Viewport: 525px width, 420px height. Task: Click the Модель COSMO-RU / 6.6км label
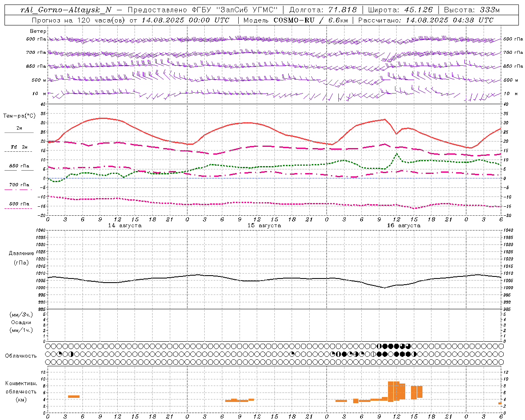click(x=296, y=20)
